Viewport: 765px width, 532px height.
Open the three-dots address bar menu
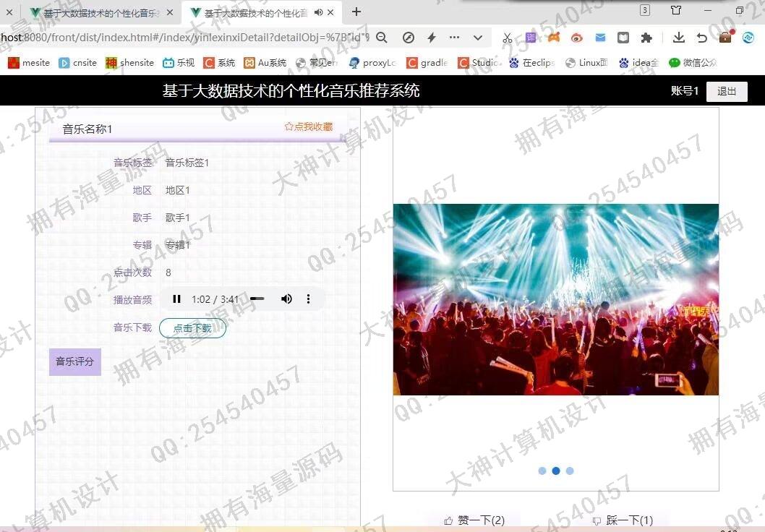tap(454, 38)
